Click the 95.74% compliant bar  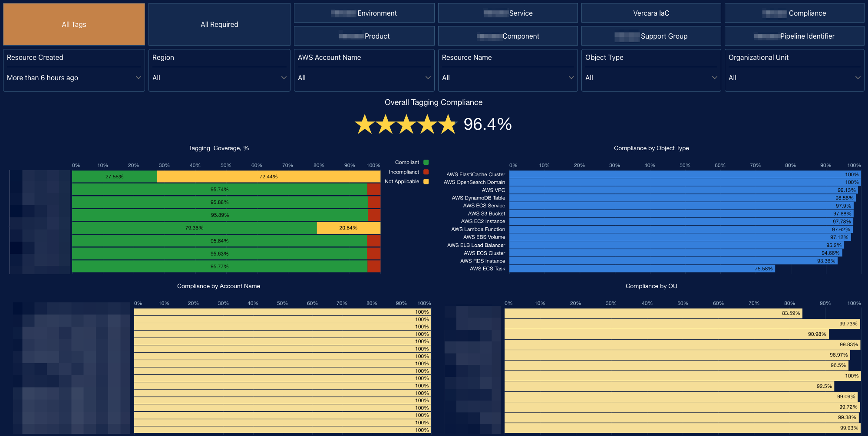220,190
